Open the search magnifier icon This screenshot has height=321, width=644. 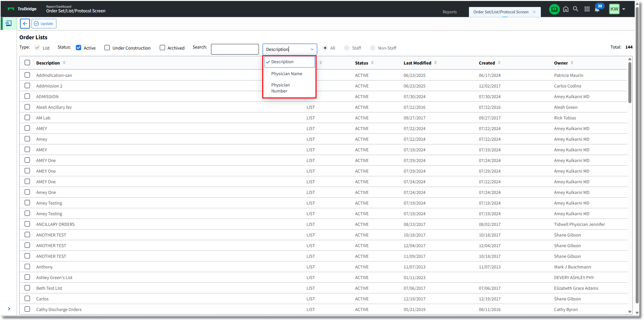tap(575, 9)
